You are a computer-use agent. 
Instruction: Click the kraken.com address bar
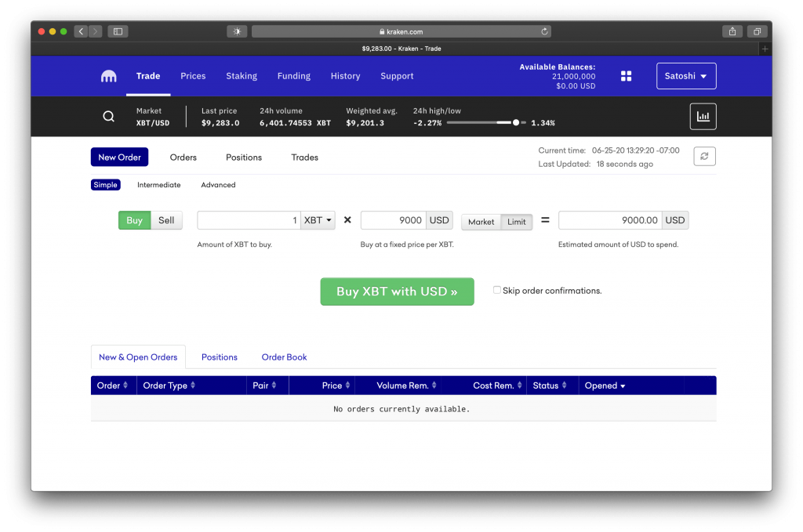point(401,31)
